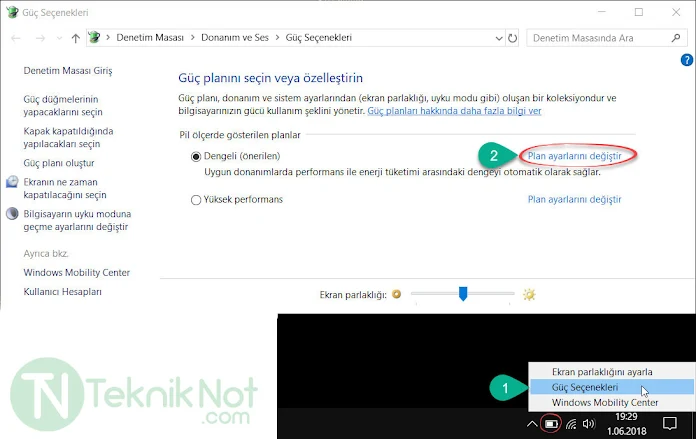Click the Güç Seçenekleri title bar icon
The width and height of the screenshot is (696, 439).
(12, 12)
